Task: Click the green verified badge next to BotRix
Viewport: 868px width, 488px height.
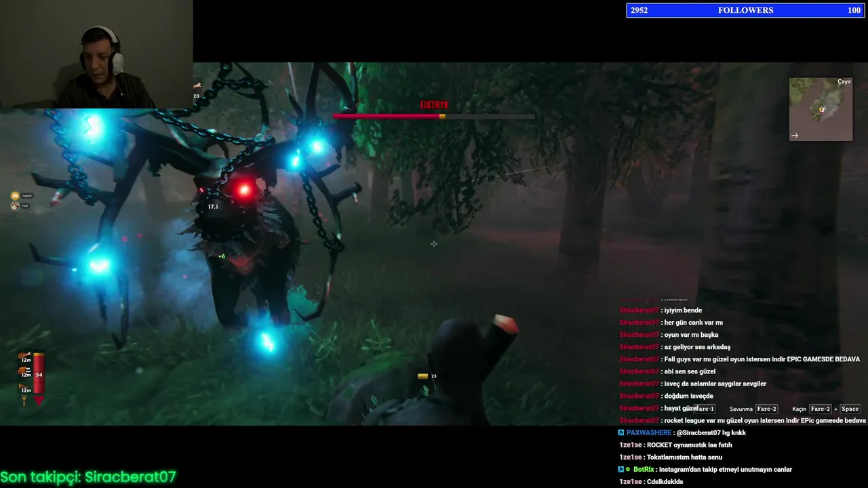Action: tap(629, 469)
